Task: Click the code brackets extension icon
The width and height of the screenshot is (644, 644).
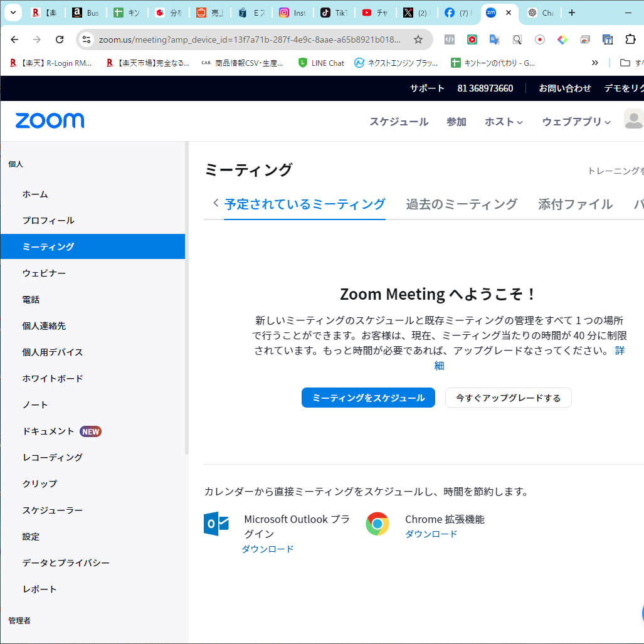Action: coord(450,40)
